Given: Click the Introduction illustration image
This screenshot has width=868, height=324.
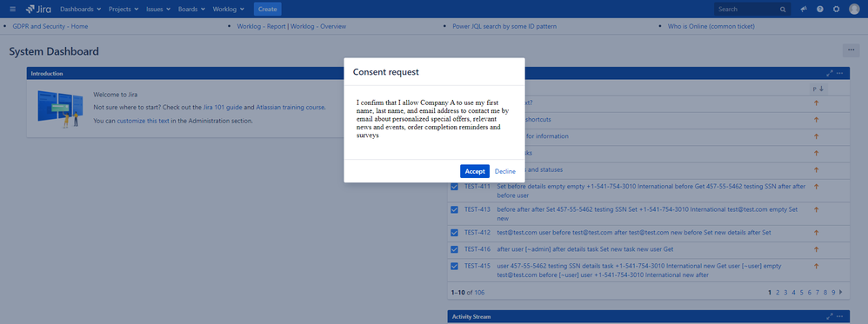Looking at the screenshot, I should point(60,109).
